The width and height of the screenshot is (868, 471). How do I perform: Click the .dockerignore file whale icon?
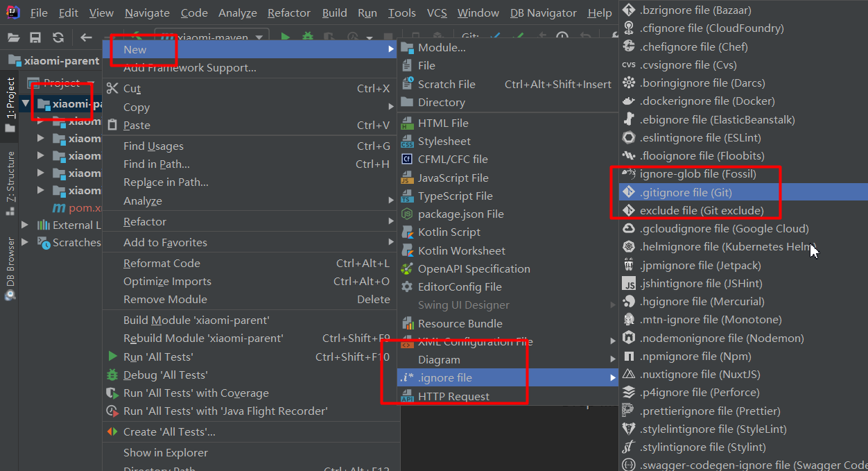pos(629,101)
